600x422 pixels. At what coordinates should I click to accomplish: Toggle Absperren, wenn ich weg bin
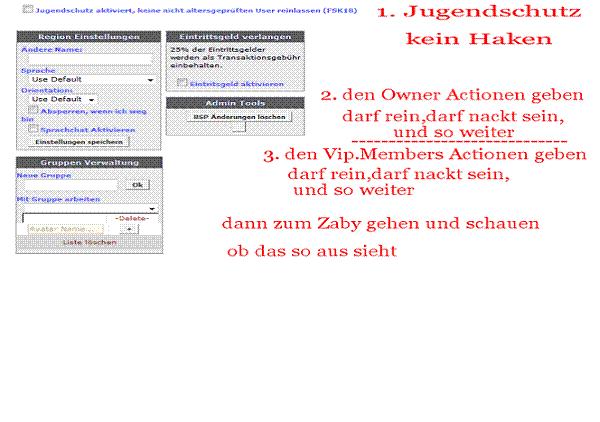pos(34,110)
